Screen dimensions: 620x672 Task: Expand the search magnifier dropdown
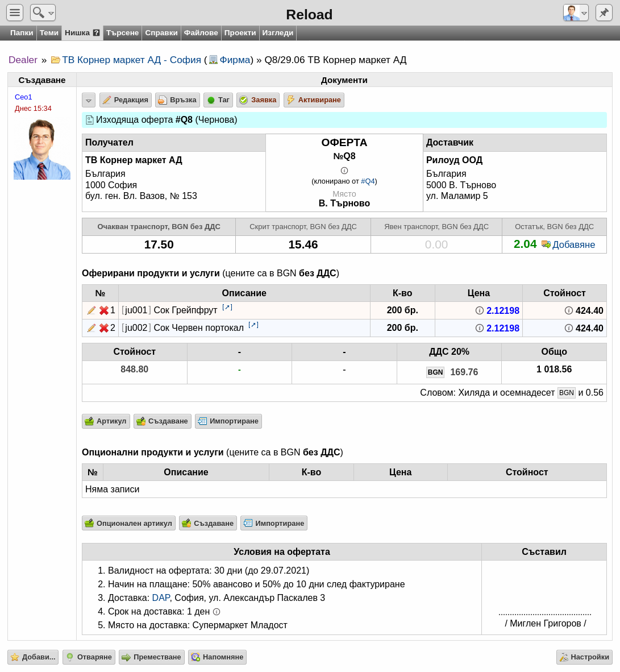[x=43, y=13]
